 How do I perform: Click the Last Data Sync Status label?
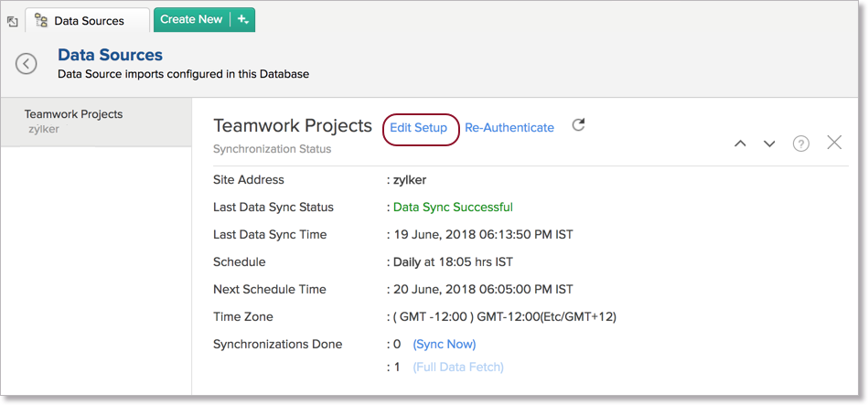coord(273,208)
